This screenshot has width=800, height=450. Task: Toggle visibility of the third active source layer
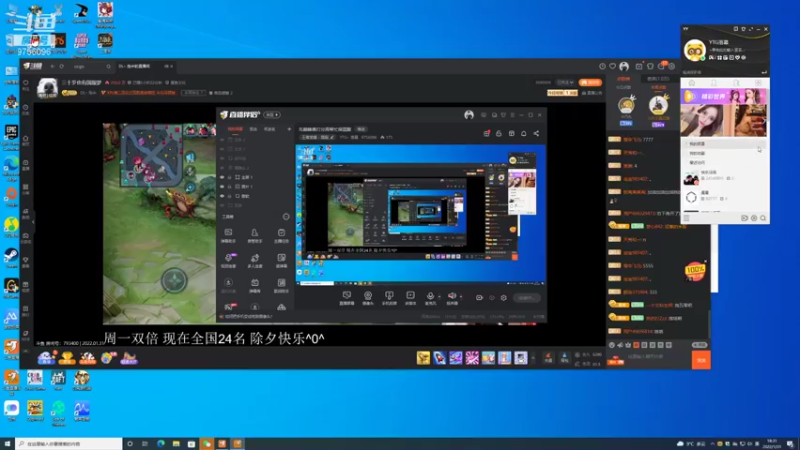[222, 196]
